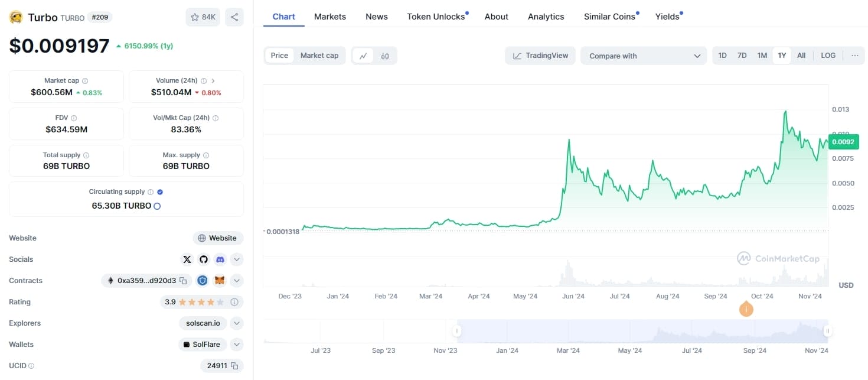Switch to the Token Unlocks tab
The width and height of the screenshot is (868, 380).
(437, 17)
